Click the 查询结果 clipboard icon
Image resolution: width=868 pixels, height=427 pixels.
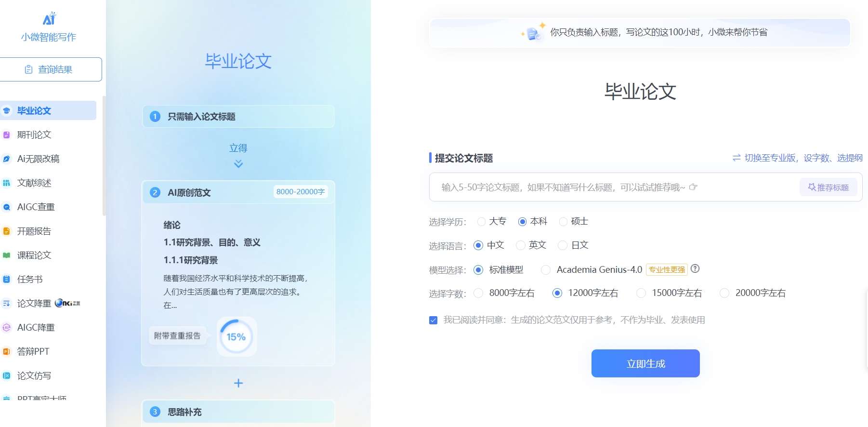coord(28,69)
